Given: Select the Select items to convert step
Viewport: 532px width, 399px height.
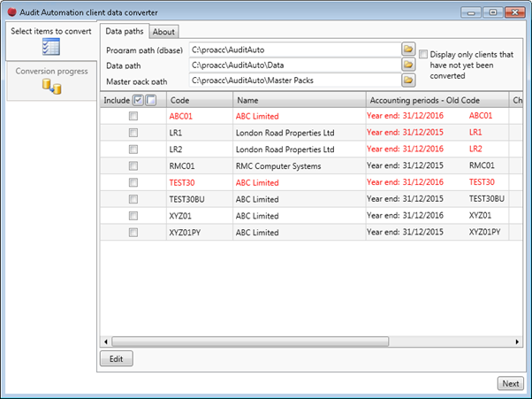Looking at the screenshot, I should [51, 41].
